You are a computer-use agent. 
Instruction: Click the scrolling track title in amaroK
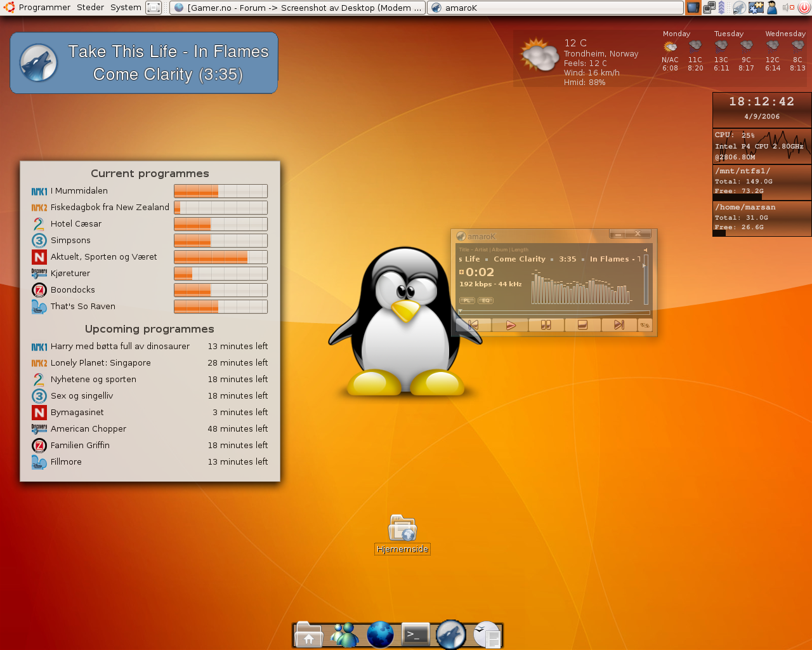point(549,259)
